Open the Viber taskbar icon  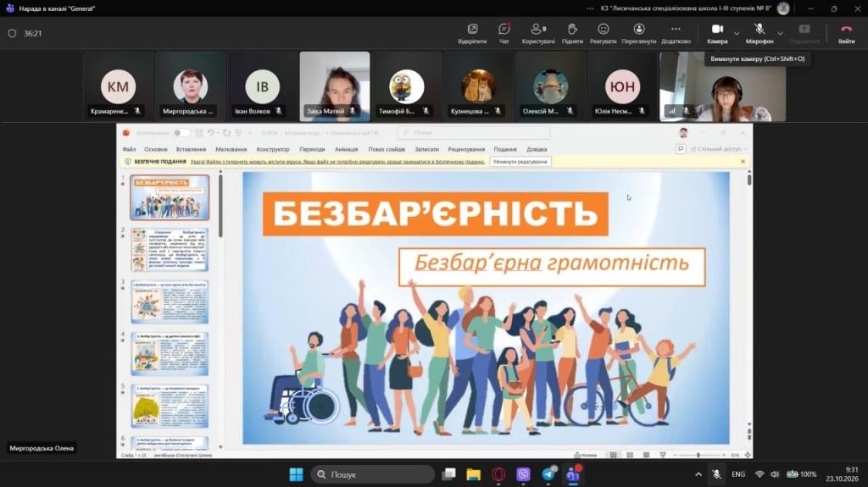click(523, 474)
